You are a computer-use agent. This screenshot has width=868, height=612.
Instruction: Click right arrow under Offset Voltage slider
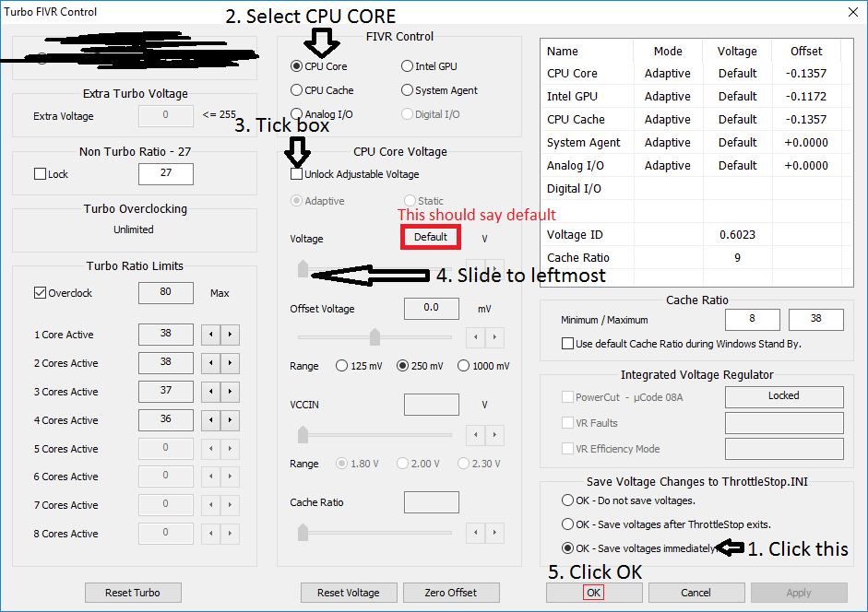tap(495, 337)
